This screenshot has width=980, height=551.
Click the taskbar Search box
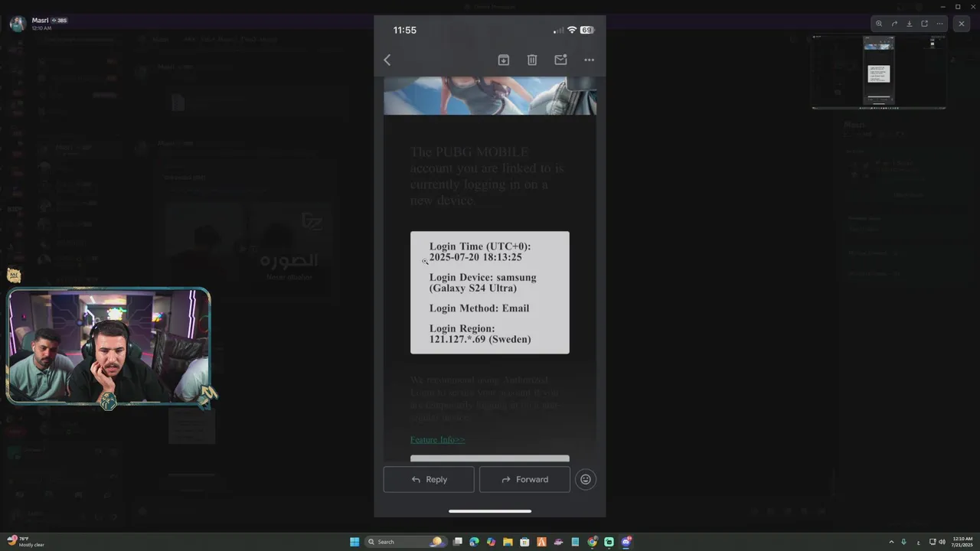click(406, 542)
